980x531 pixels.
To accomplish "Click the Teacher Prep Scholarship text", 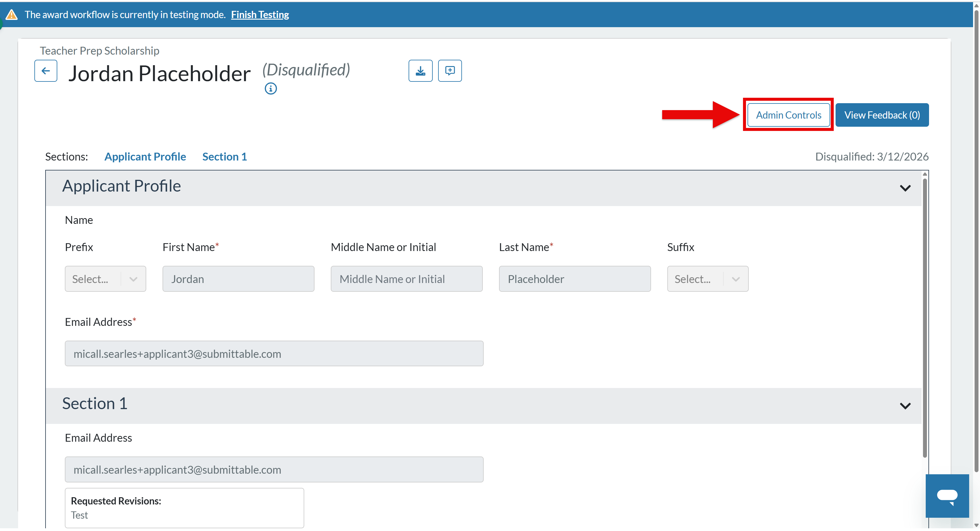I will (x=99, y=51).
